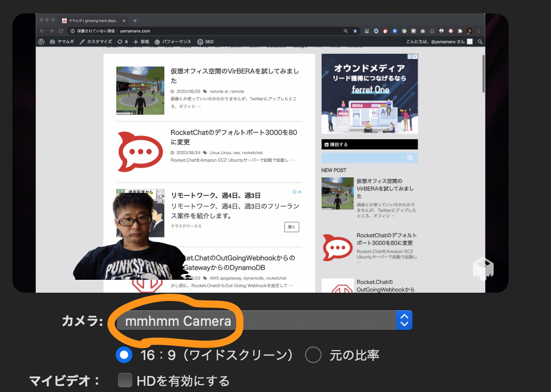Close the ferret One ad with its X
551x392 pixels.
pos(415,56)
